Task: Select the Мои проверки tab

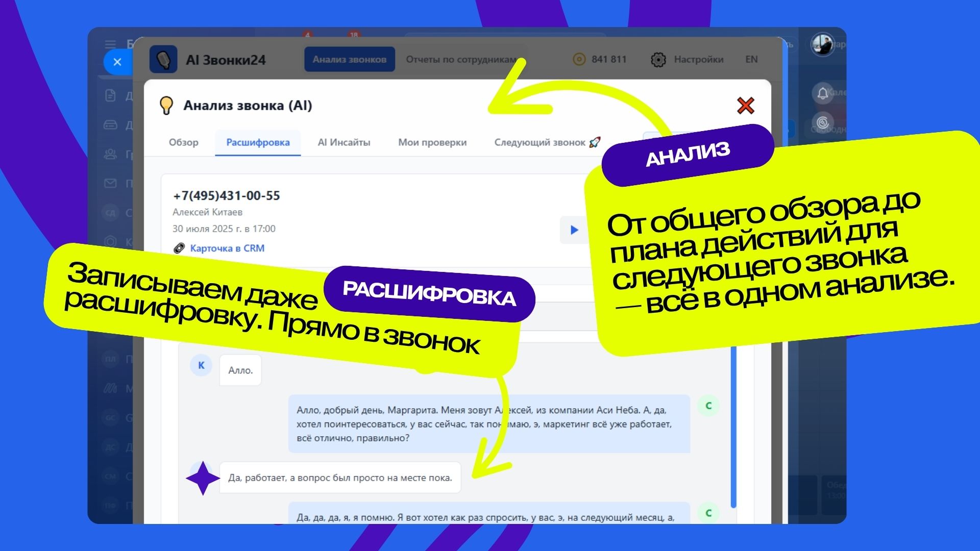Action: [432, 142]
